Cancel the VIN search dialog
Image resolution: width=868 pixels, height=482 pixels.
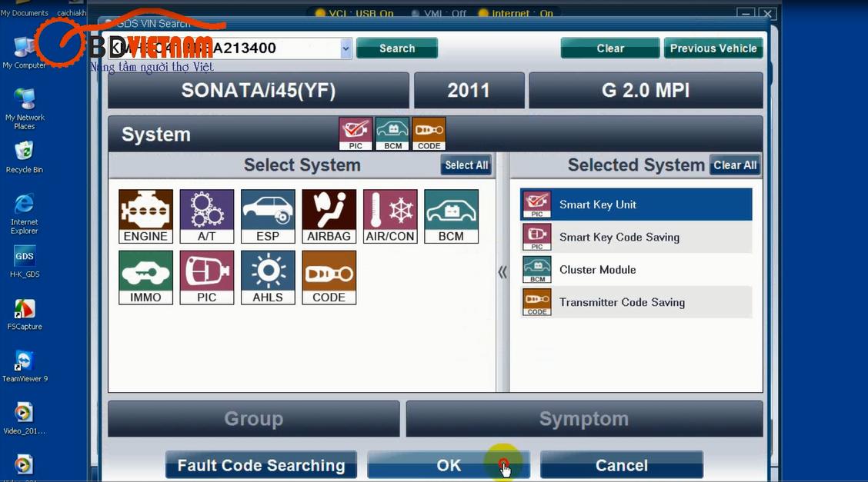pos(622,465)
